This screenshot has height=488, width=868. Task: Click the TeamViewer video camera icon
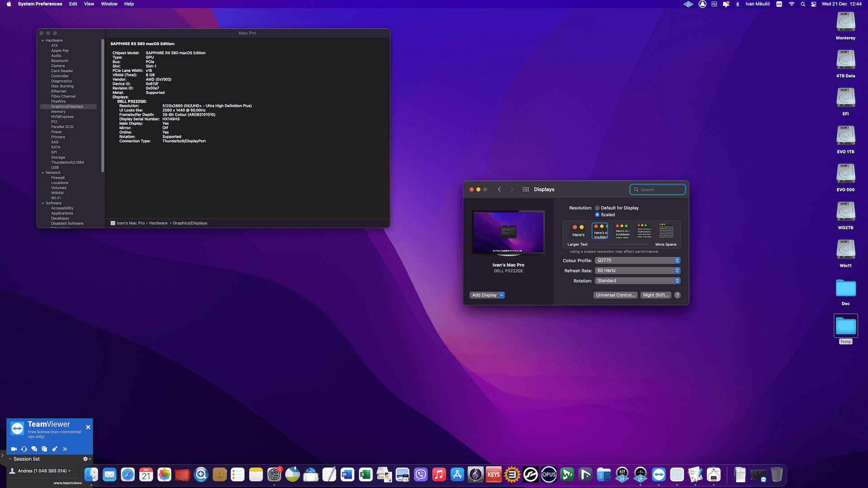14,449
